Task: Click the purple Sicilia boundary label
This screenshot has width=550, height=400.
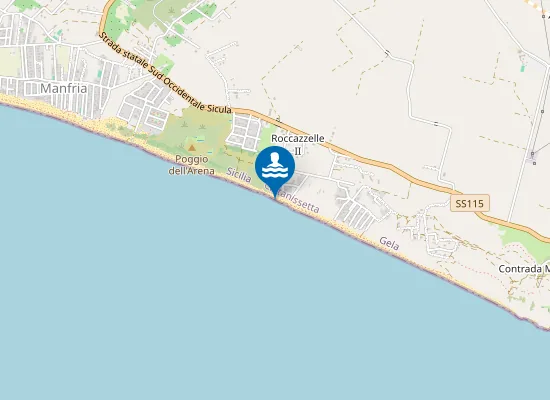Action: click(x=239, y=174)
